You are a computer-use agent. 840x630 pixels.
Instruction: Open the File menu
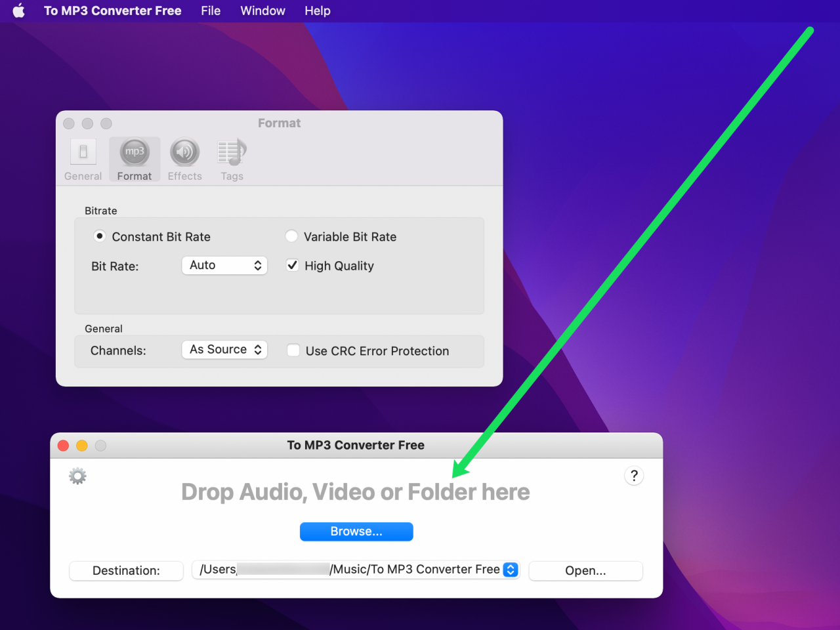click(210, 10)
